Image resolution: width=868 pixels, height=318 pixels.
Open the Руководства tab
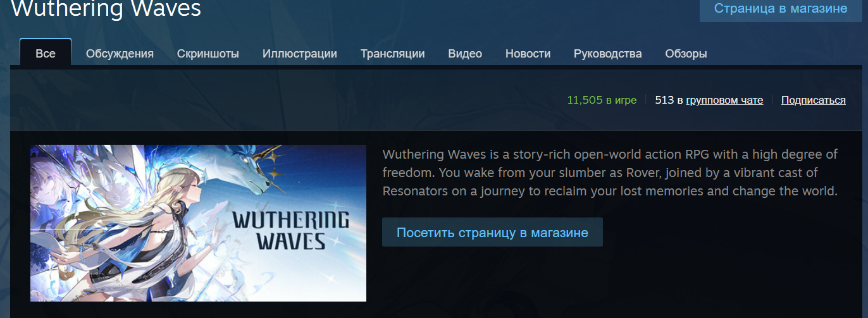tap(608, 54)
